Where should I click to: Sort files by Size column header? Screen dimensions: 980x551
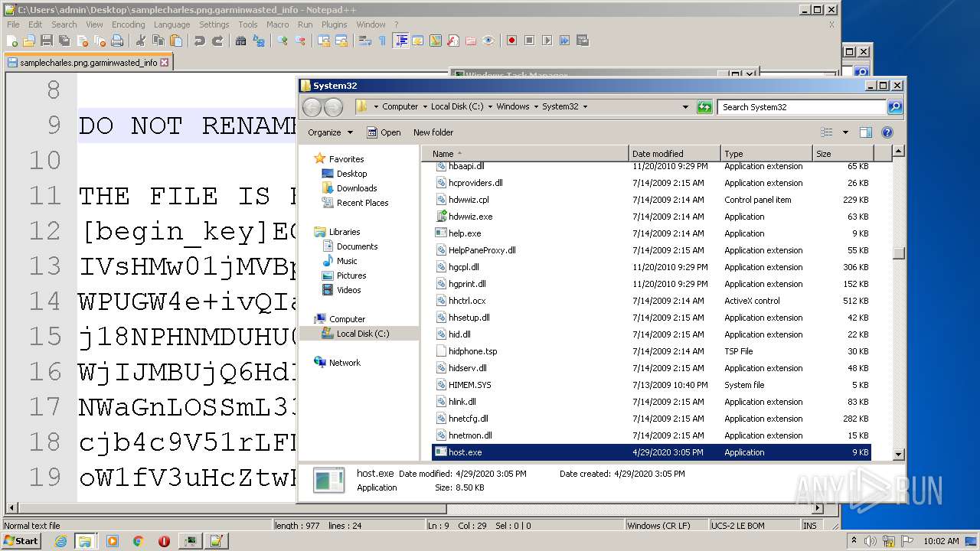842,154
